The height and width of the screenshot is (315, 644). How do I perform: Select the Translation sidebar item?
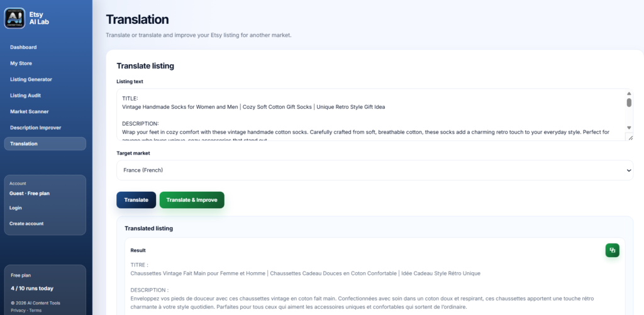(x=45, y=144)
